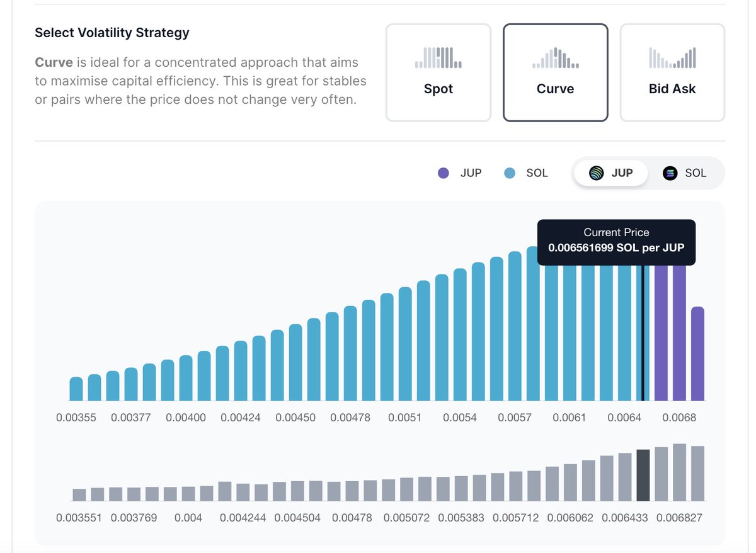Click the dark highlighted bar in lower chart
The height and width of the screenshot is (553, 756).
[x=643, y=475]
